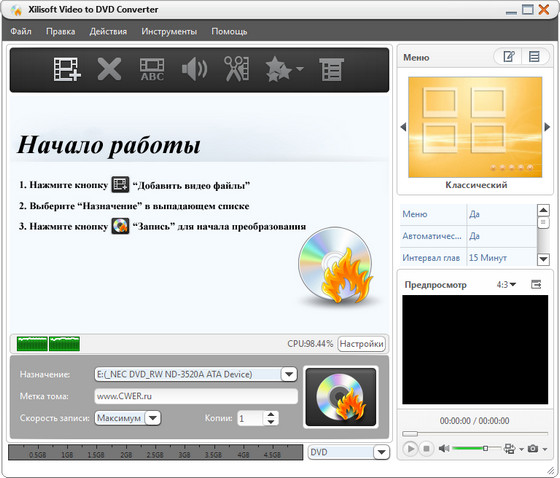Click the green volume slider
Screen dimensions: 560x478
click(475, 448)
